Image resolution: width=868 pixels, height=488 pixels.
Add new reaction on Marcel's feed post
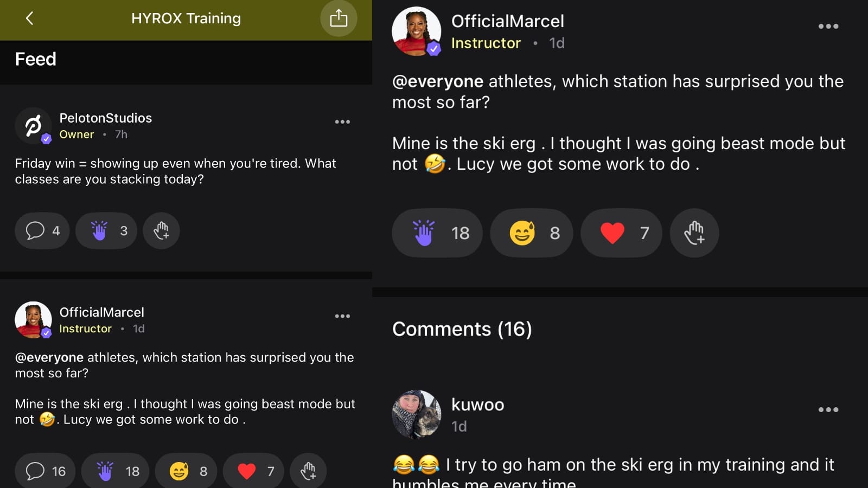tap(308, 471)
